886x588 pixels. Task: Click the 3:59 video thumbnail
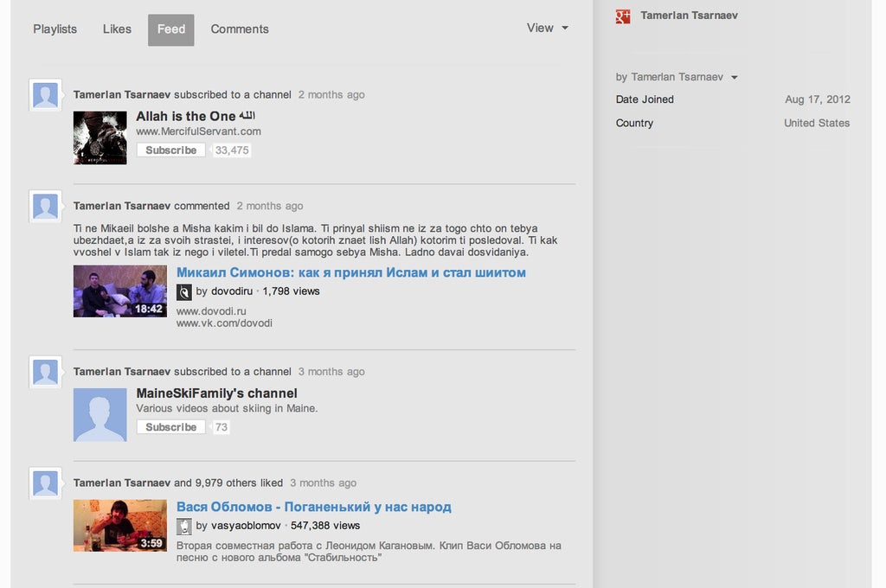[119, 525]
